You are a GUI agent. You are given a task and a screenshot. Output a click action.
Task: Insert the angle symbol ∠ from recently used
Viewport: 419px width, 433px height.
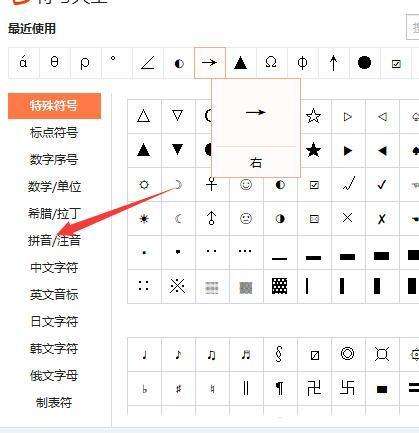click(x=148, y=63)
